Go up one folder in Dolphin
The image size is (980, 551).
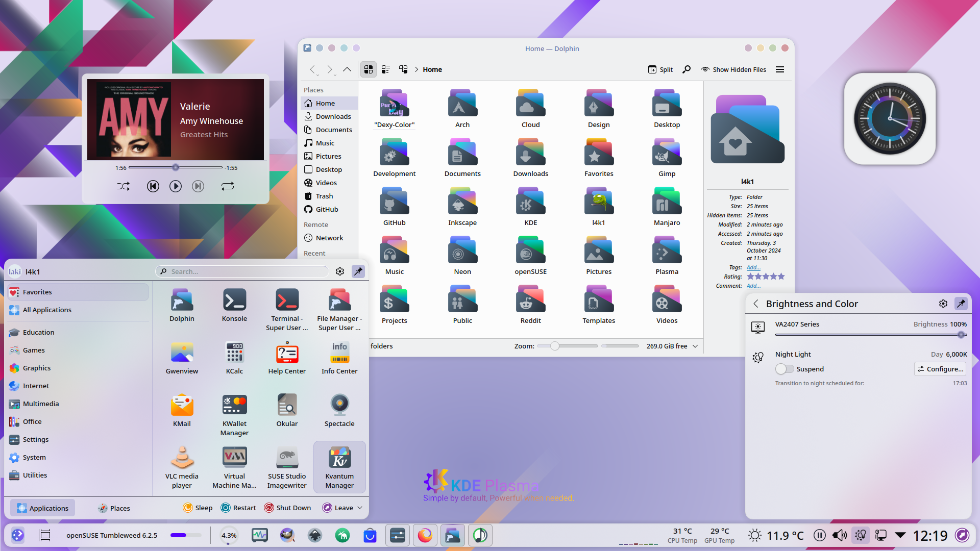pyautogui.click(x=347, y=69)
